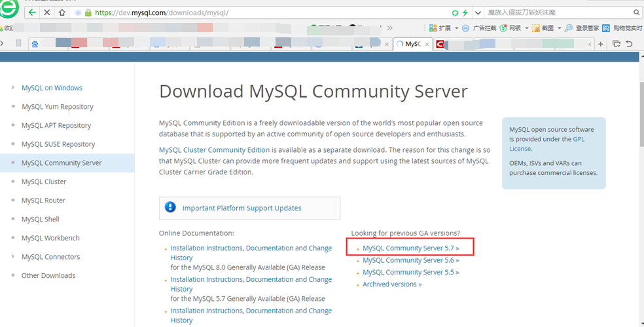Open Documentation link for MySQL 8.0 release
The height and width of the screenshot is (327, 644).
pos(270,248)
